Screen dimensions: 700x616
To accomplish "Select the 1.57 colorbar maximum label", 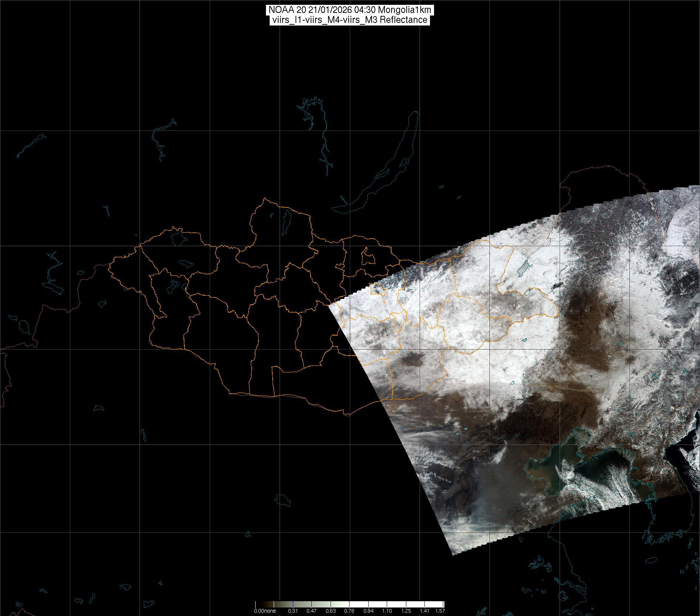I will (440, 611).
